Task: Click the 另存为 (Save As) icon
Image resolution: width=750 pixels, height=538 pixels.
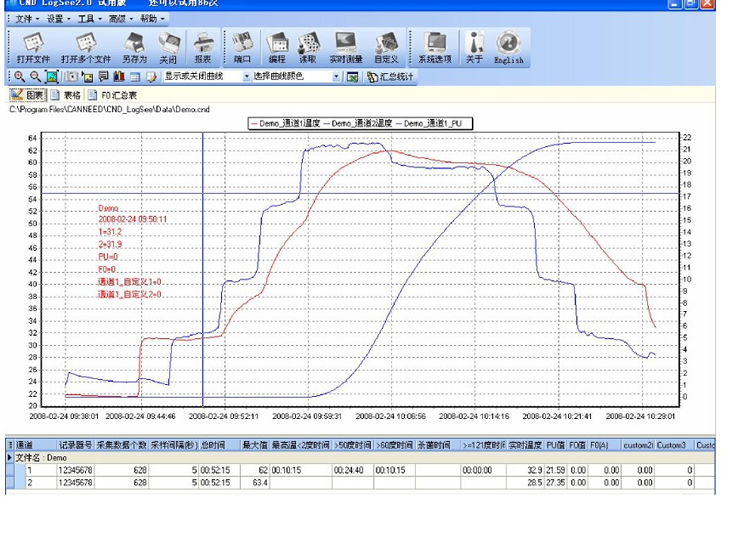Action: tap(134, 46)
